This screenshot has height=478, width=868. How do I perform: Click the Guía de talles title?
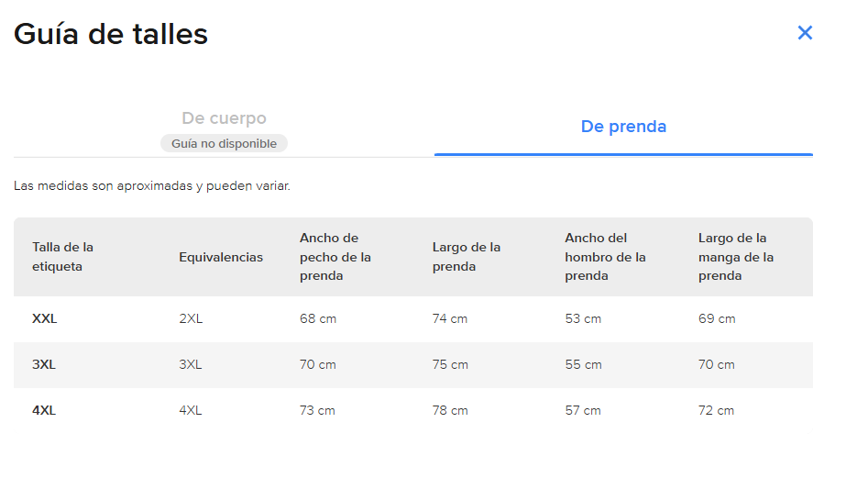point(111,34)
